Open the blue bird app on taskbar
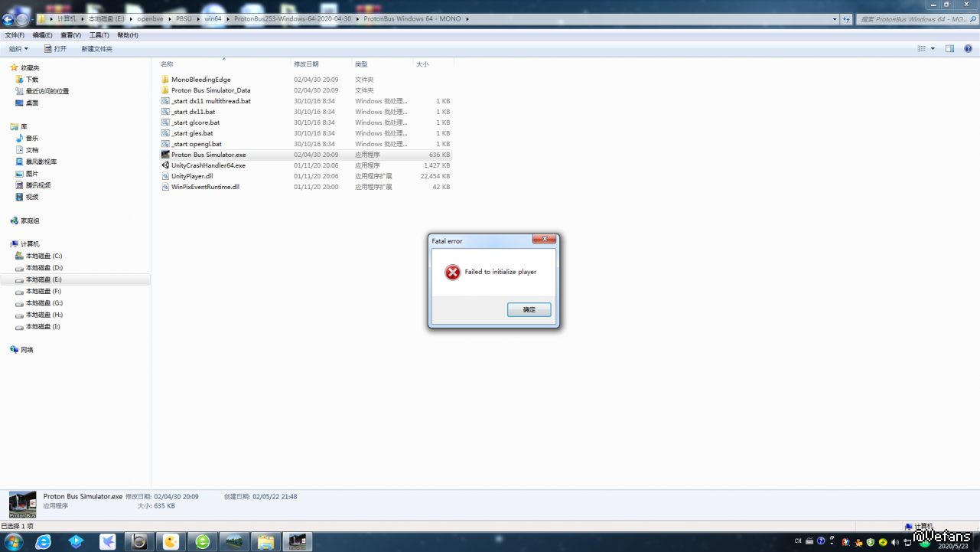 pyautogui.click(x=108, y=542)
